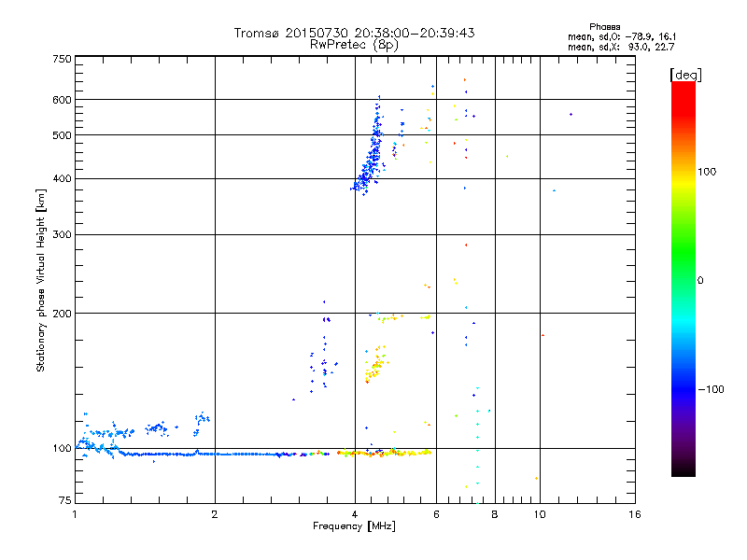Click the "300" height axis tick label
Screen dimensions: 747x560
point(62,235)
